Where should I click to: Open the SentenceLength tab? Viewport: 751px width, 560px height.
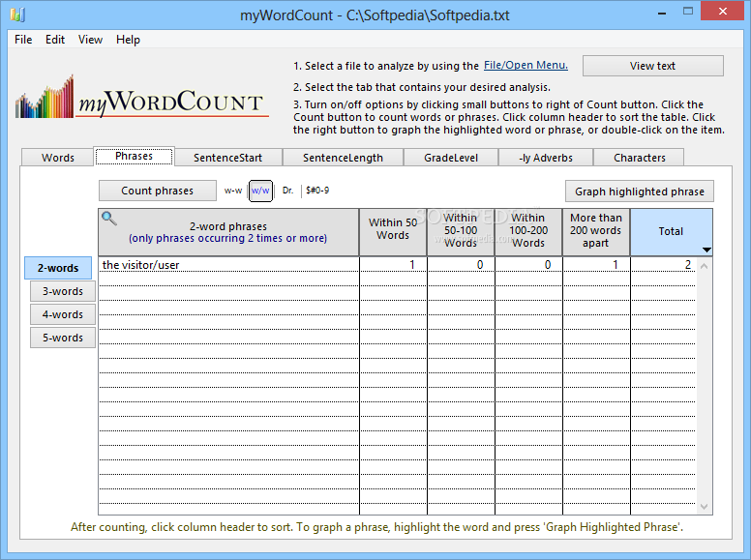pyautogui.click(x=343, y=158)
